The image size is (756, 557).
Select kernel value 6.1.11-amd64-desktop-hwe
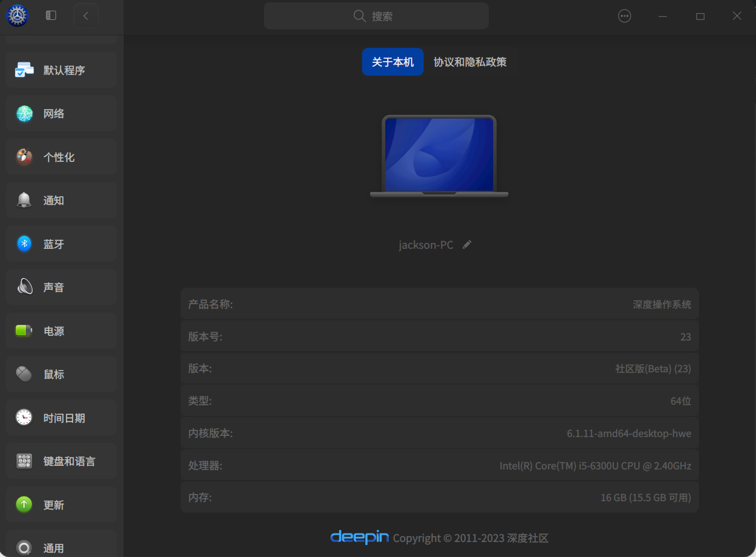(x=629, y=433)
